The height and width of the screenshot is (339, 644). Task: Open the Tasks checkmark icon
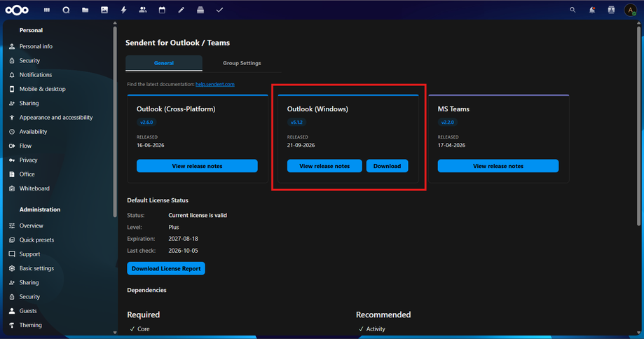tap(219, 10)
